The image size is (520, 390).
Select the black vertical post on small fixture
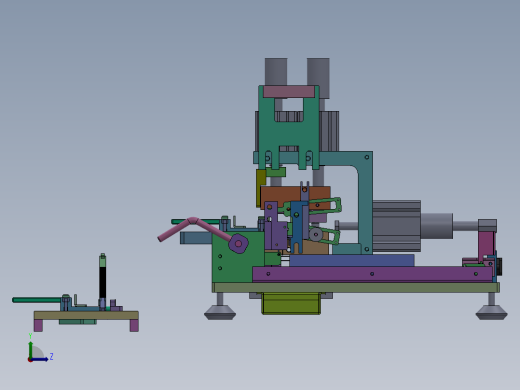[103, 283]
